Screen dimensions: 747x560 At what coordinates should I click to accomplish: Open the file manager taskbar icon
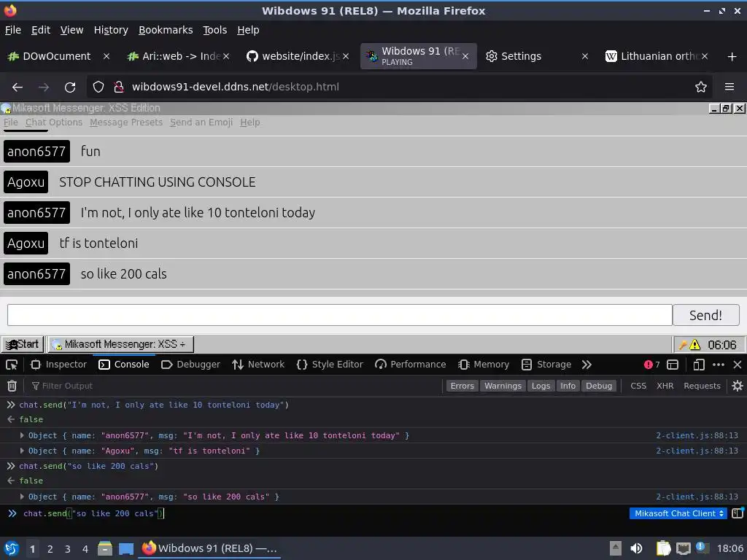105,548
